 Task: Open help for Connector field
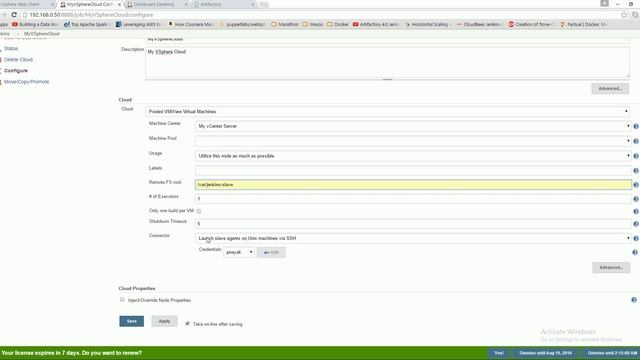tap(636, 238)
